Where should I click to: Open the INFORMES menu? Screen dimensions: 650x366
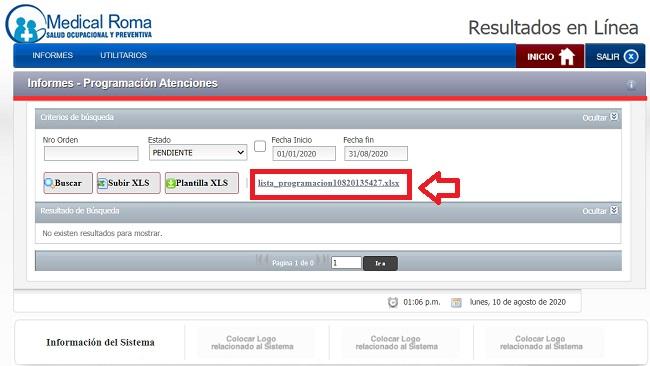click(x=53, y=55)
